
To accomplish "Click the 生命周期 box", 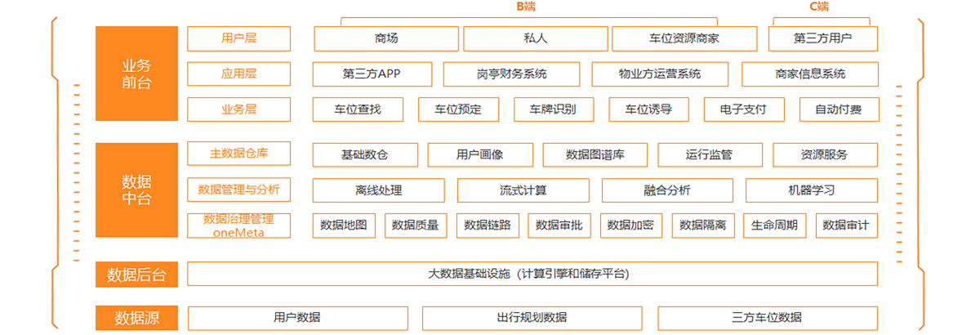I will (x=775, y=226).
